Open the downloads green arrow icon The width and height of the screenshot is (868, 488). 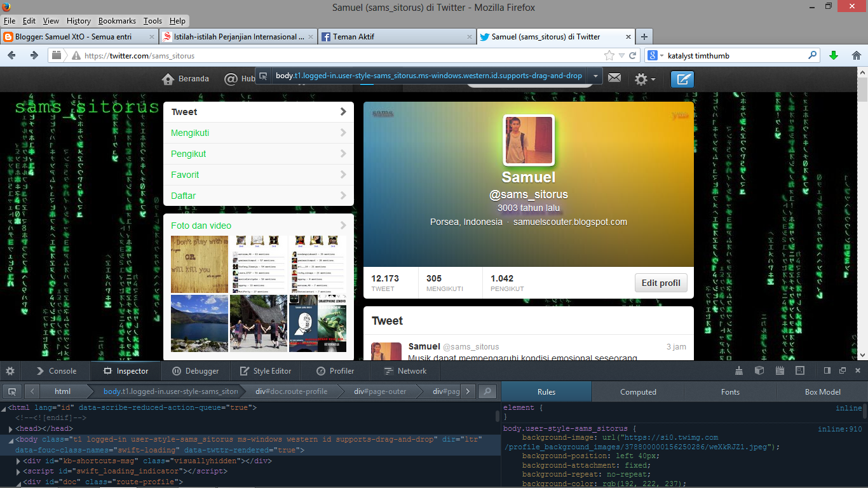[x=834, y=56]
